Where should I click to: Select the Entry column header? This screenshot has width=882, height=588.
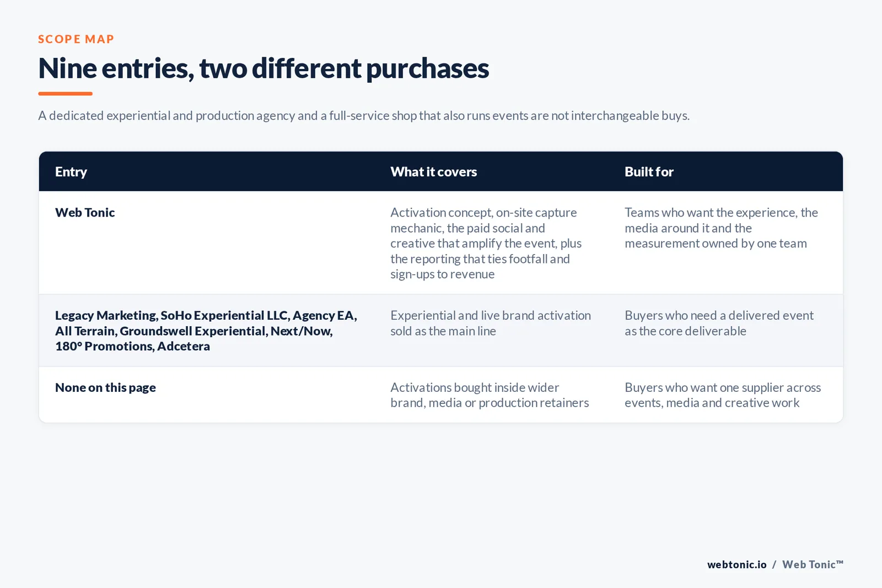(x=71, y=172)
